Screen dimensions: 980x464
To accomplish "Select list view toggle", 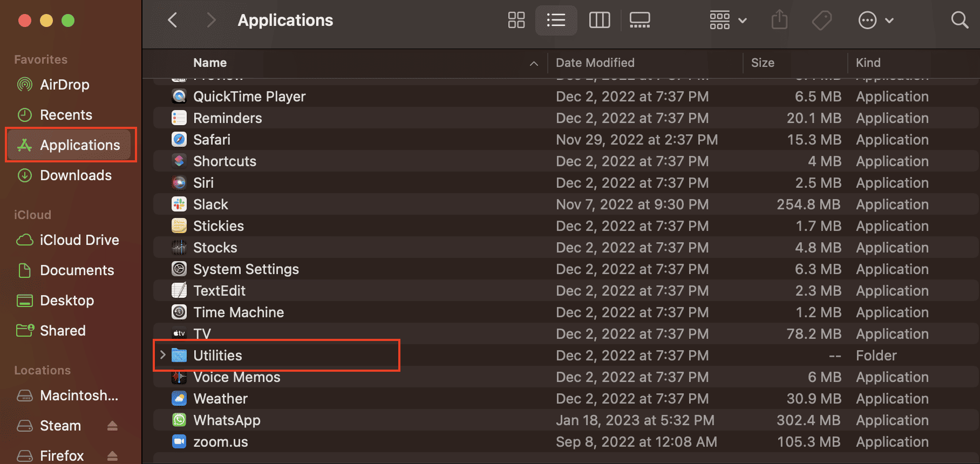I will pos(556,21).
